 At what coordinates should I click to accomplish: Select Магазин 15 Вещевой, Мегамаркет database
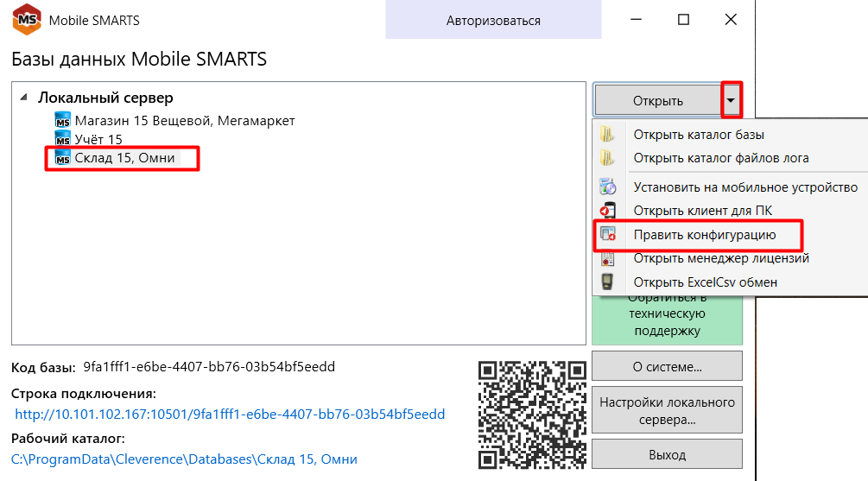pyautogui.click(x=184, y=120)
